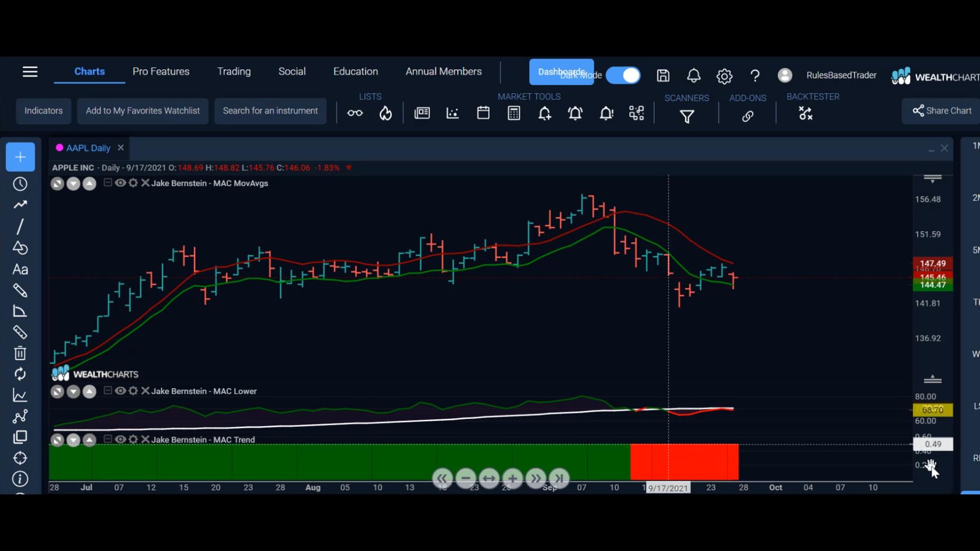Select the triangle angle measure tool
Image resolution: width=980 pixels, height=551 pixels.
click(x=20, y=312)
